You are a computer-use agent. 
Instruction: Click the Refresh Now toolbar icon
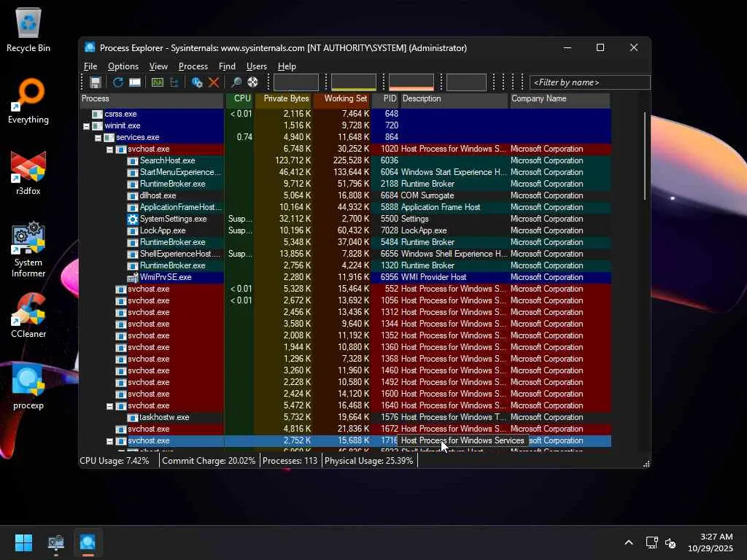(117, 82)
